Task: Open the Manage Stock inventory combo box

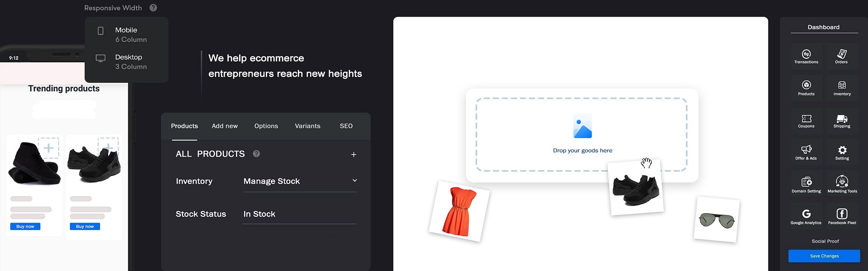Action: [300, 182]
